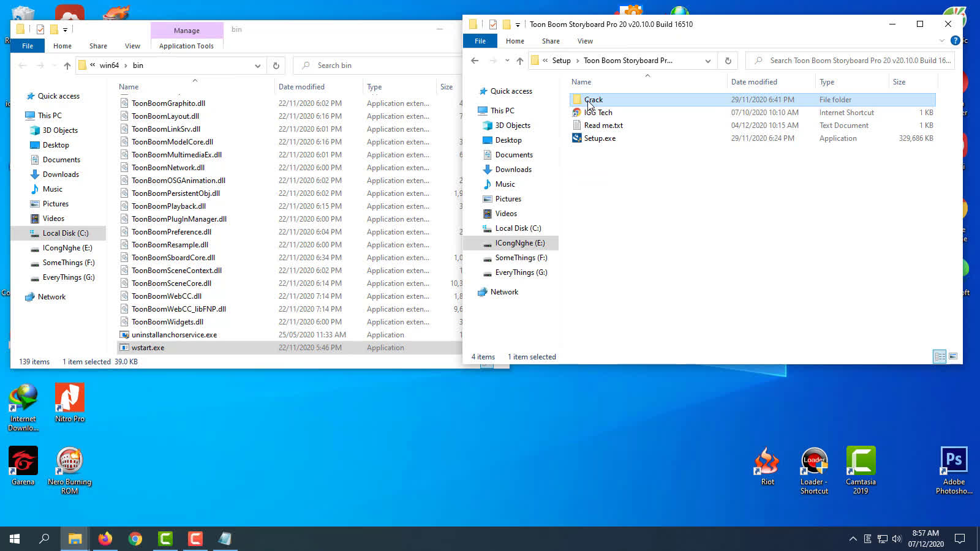Open the notification center icon

pyautogui.click(x=960, y=539)
